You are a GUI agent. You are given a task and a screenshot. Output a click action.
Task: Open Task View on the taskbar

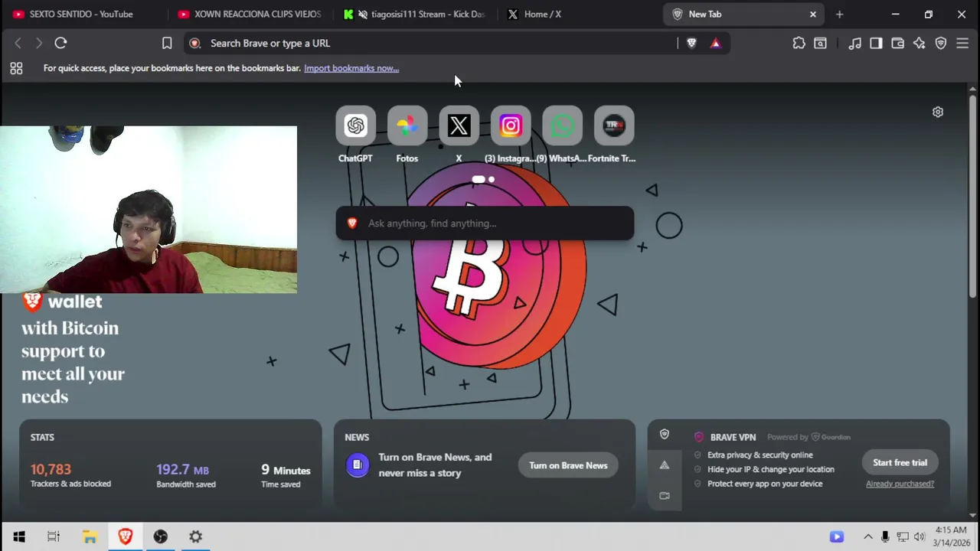coord(54,536)
